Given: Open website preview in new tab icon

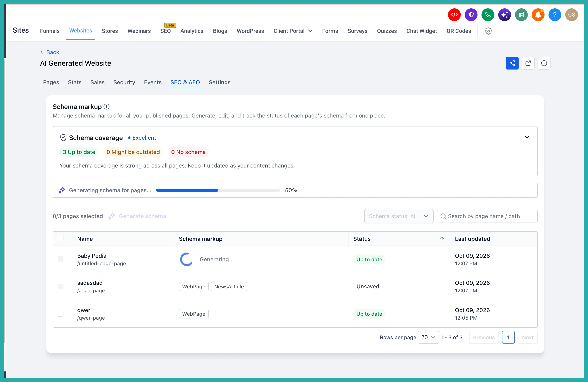Looking at the screenshot, I should coord(528,63).
